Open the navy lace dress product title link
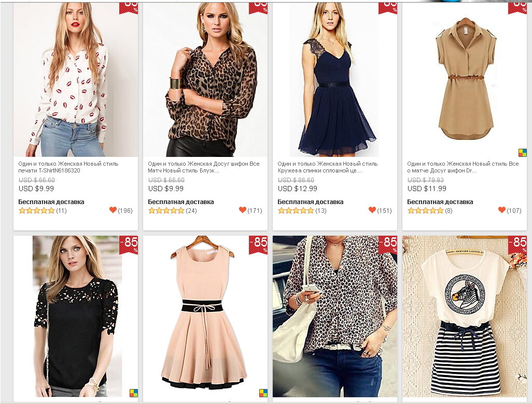The image size is (532, 404). pyautogui.click(x=327, y=167)
